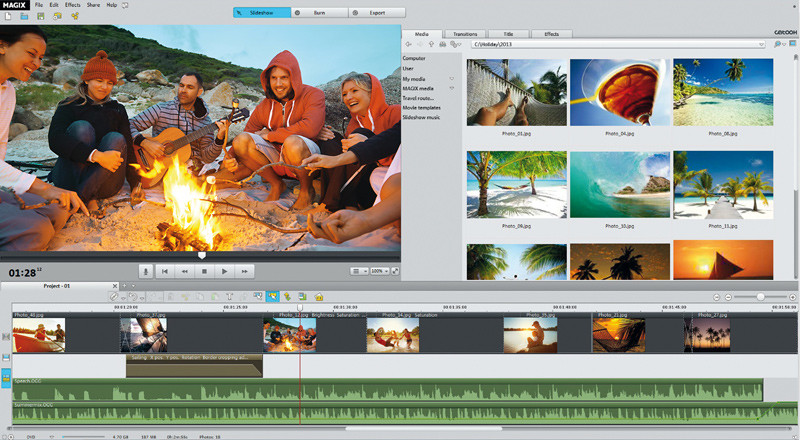Click the microphone record icon under preview
The image size is (800, 440).
(x=145, y=271)
